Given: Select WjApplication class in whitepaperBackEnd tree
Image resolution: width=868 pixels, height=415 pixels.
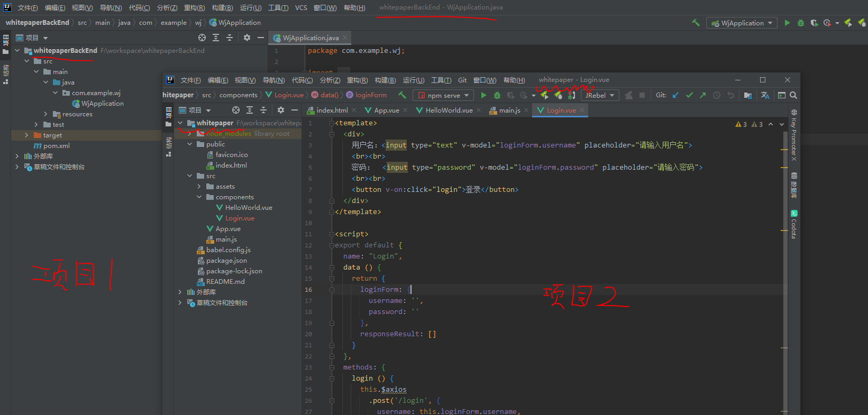Looking at the screenshot, I should click(x=102, y=104).
